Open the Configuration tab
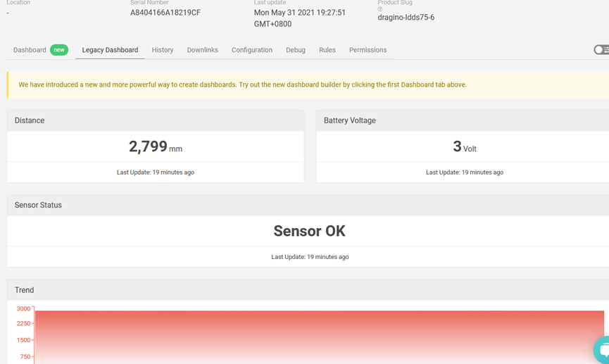The height and width of the screenshot is (364, 609). coord(252,50)
